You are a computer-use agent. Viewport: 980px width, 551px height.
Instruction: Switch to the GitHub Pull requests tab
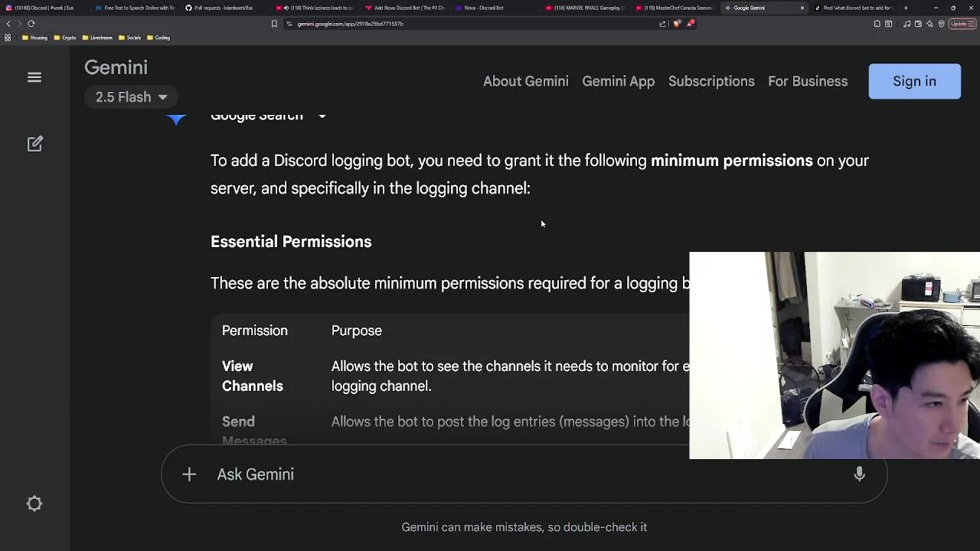(x=224, y=8)
